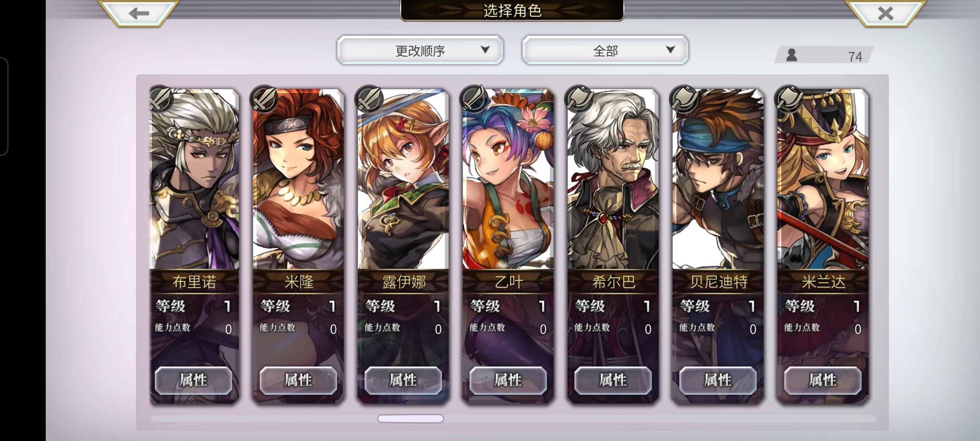The image size is (980, 441).
Task: Click the character count icon showing 74
Action: point(792,55)
